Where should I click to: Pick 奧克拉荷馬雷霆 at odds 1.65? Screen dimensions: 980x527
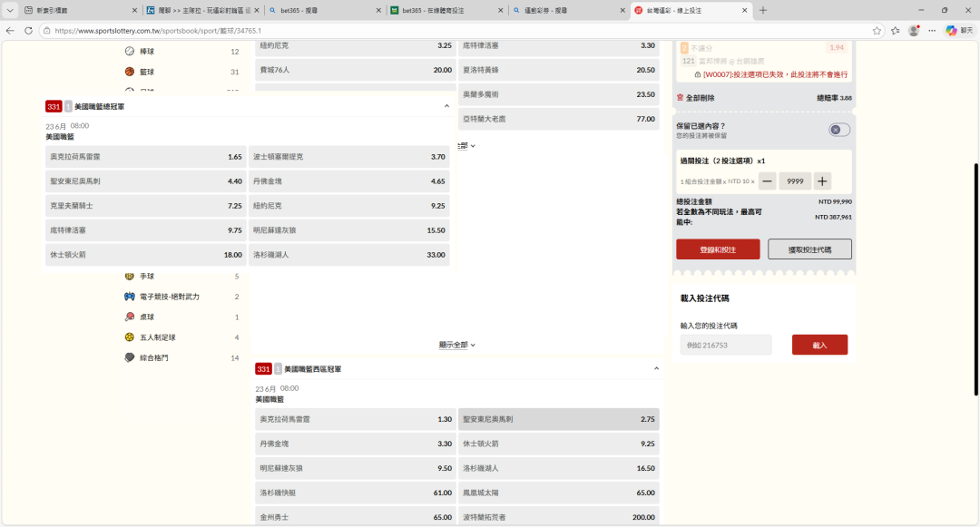pos(146,157)
